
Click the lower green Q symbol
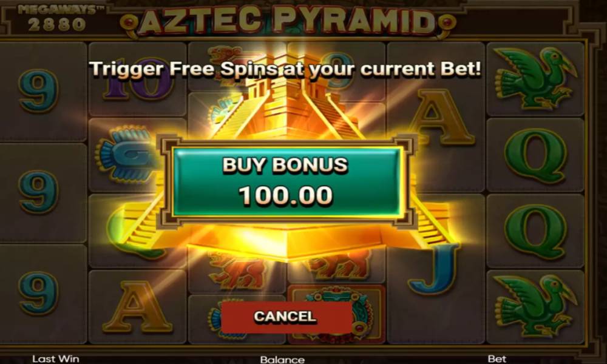click(x=535, y=231)
